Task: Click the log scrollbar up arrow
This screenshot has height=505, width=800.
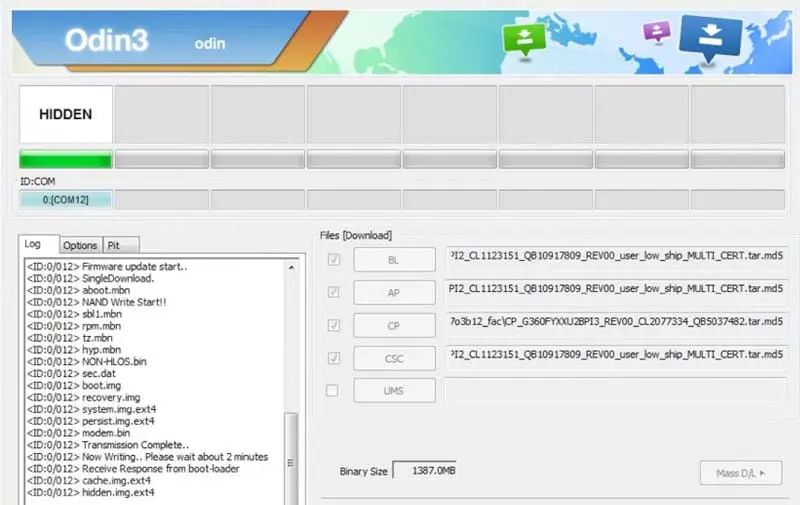Action: coord(291,267)
